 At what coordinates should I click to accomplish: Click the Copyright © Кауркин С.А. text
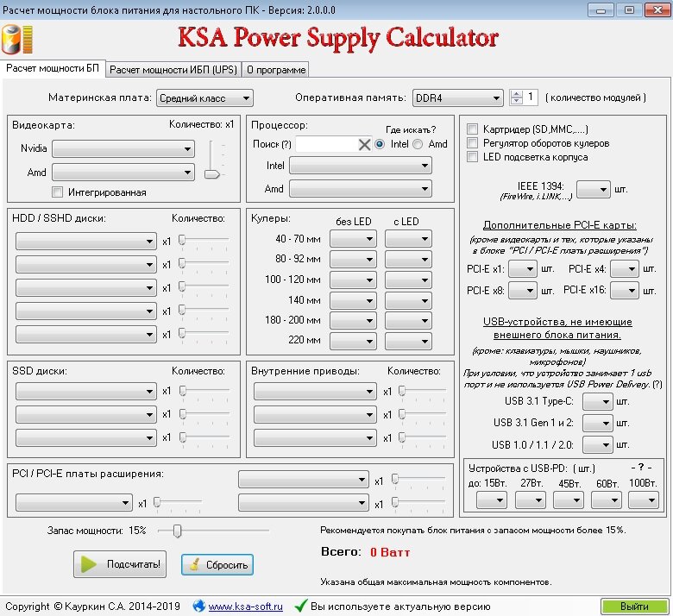pos(92,607)
